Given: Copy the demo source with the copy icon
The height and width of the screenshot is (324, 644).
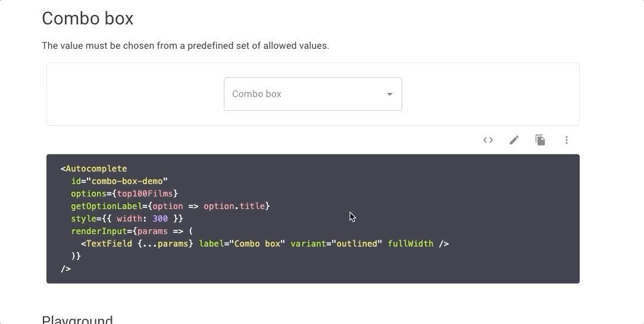Looking at the screenshot, I should point(540,140).
